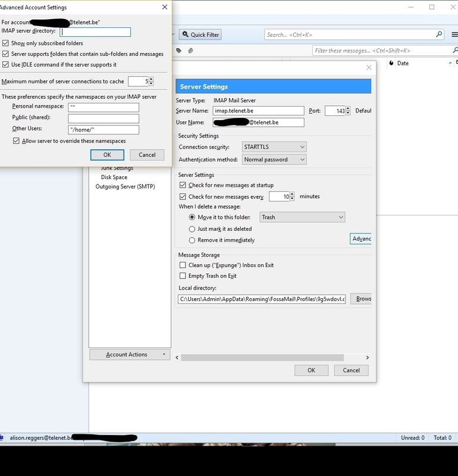Close Advanced Account Settings window
Screen dimensions: 458x476
(164, 7)
